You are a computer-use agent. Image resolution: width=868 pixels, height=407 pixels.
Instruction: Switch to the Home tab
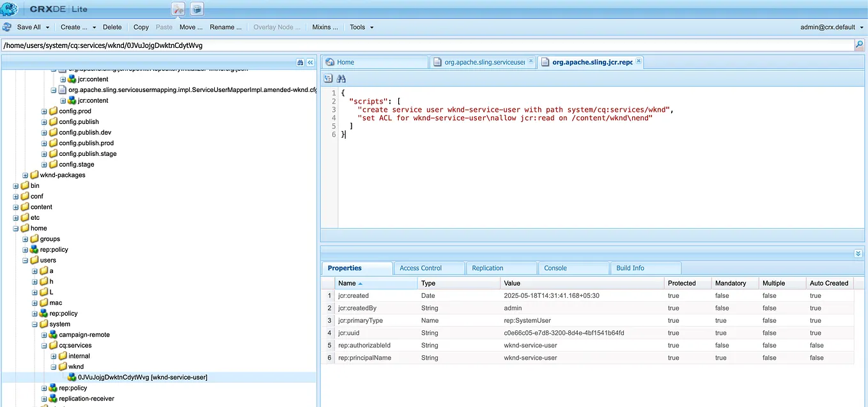tap(375, 62)
